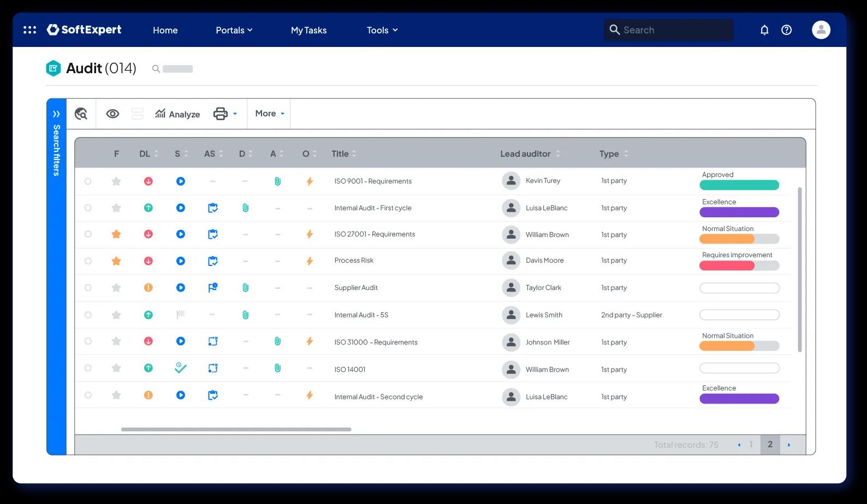Open the More dropdown in toolbar
The height and width of the screenshot is (504, 867).
pos(270,114)
